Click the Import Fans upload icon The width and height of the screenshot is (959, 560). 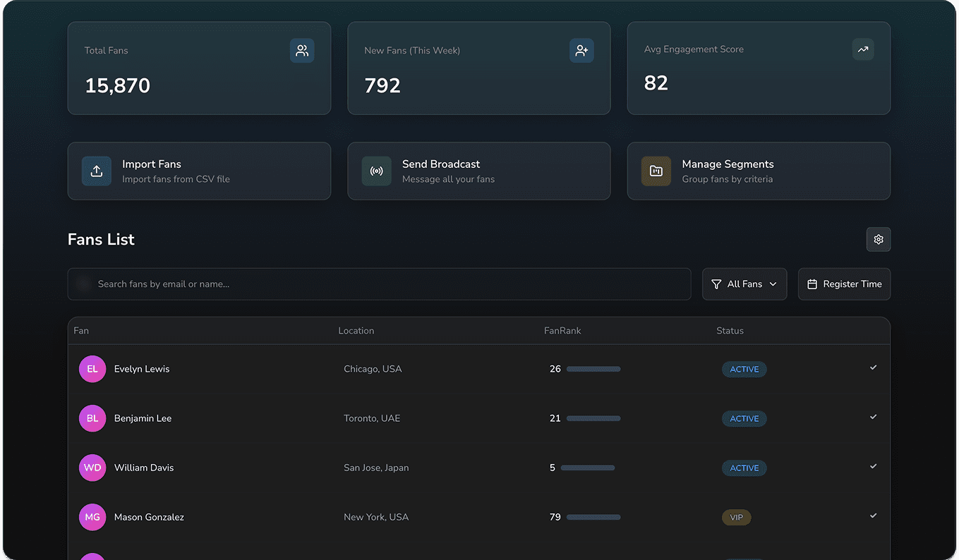(x=96, y=171)
